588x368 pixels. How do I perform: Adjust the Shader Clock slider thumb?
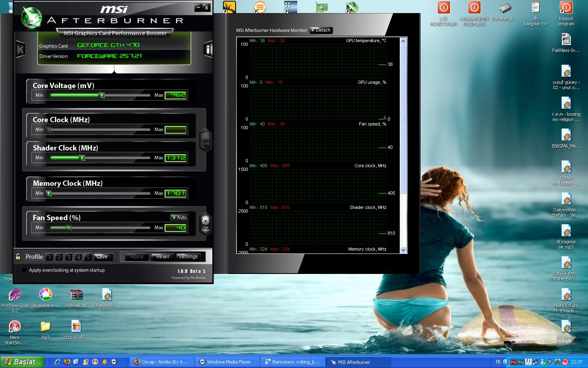coord(82,158)
